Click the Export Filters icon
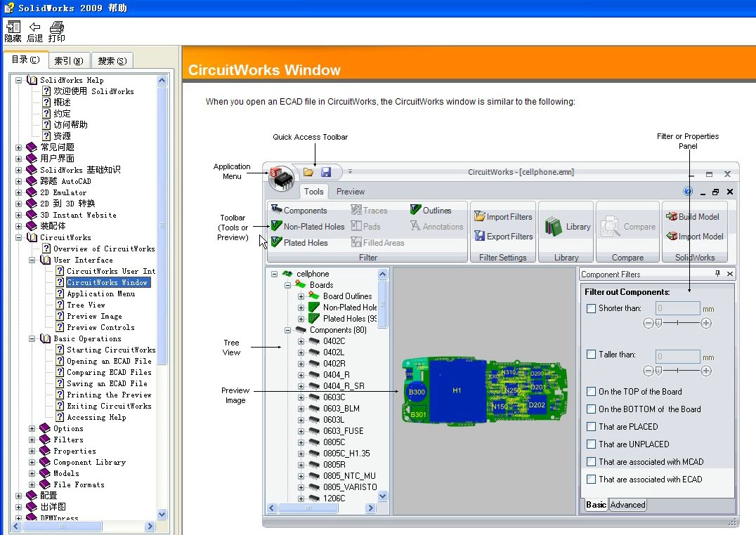The height and width of the screenshot is (535, 756). click(x=479, y=236)
